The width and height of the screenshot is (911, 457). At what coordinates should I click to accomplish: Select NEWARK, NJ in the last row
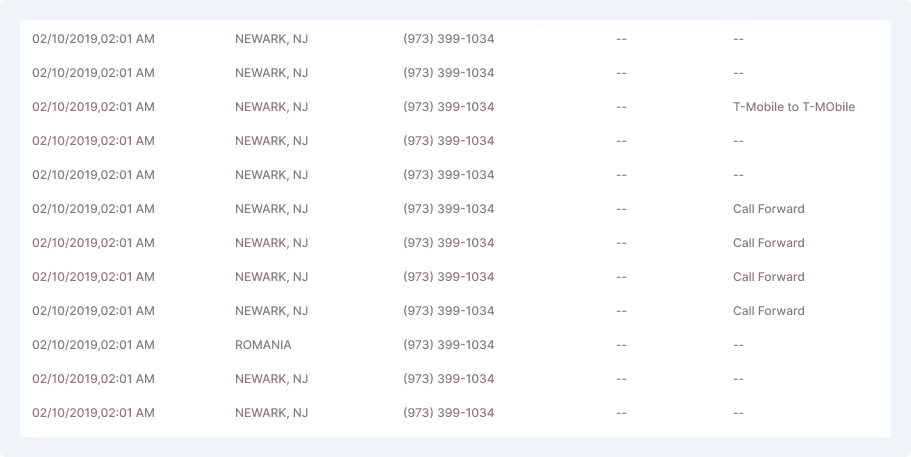point(271,413)
